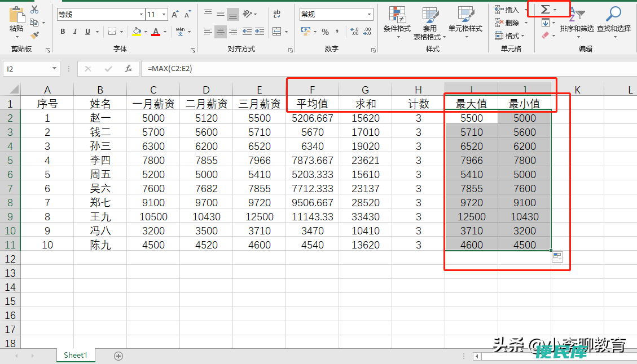This screenshot has height=364, width=637.
Task: Click the text orientation icon
Action: (x=247, y=14)
